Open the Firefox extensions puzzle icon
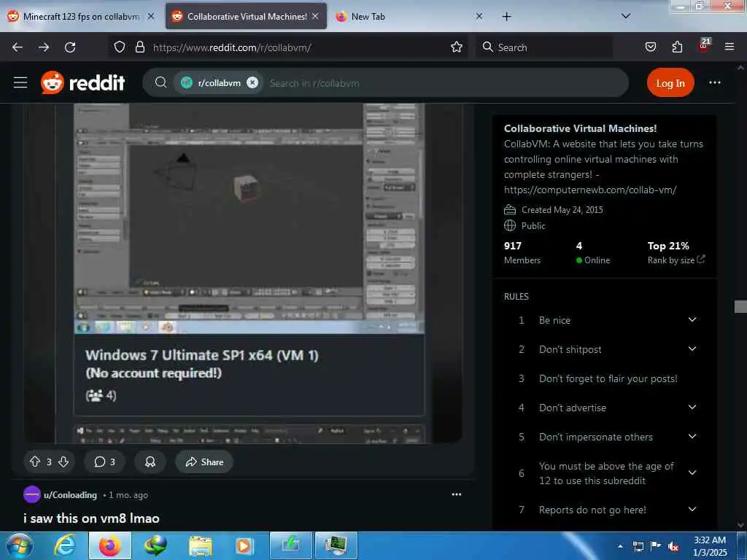This screenshot has width=747, height=560. (677, 47)
